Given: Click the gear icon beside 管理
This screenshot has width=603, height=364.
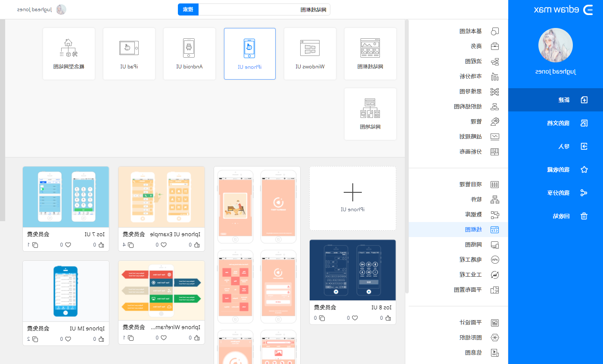Looking at the screenshot, I should point(495,121).
